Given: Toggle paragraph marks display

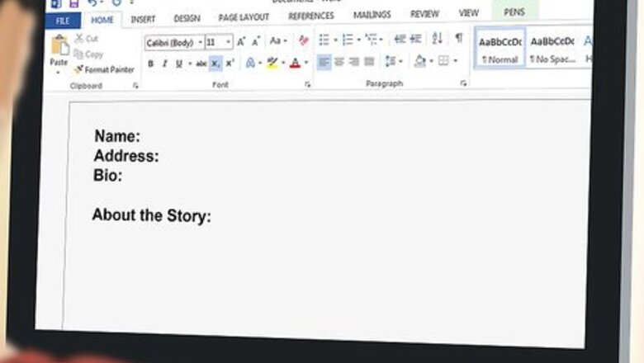Looking at the screenshot, I should click(x=458, y=39).
